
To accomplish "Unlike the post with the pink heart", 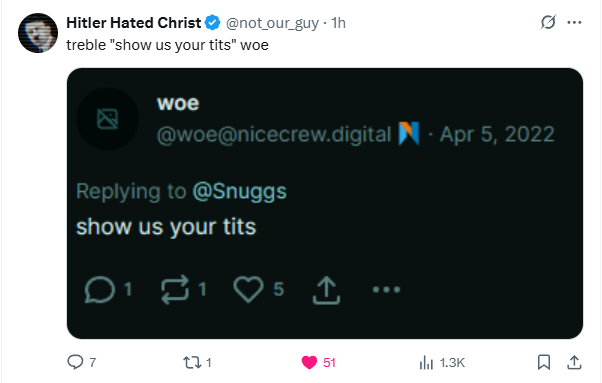I will [x=309, y=362].
